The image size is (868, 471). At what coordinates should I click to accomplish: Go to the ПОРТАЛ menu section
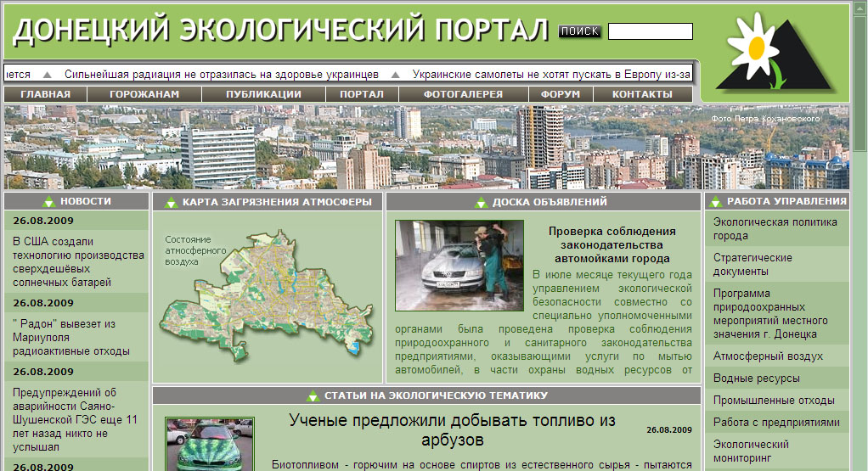[x=362, y=94]
